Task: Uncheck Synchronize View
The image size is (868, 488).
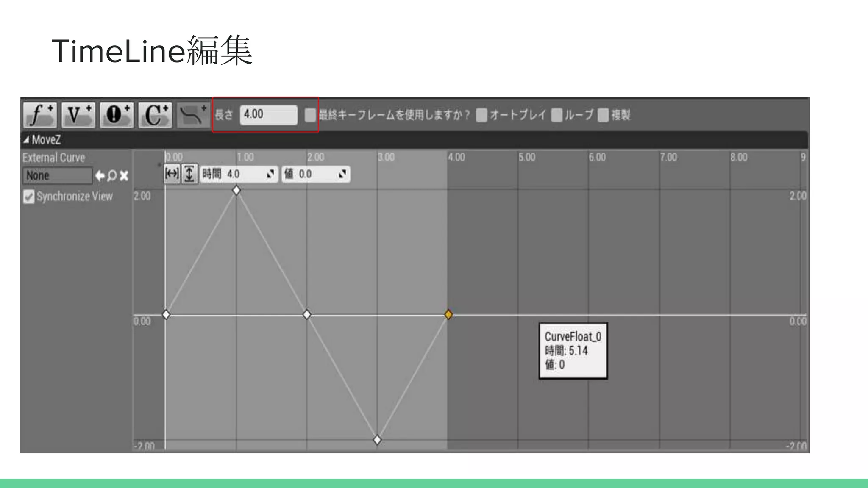Action: 29,197
